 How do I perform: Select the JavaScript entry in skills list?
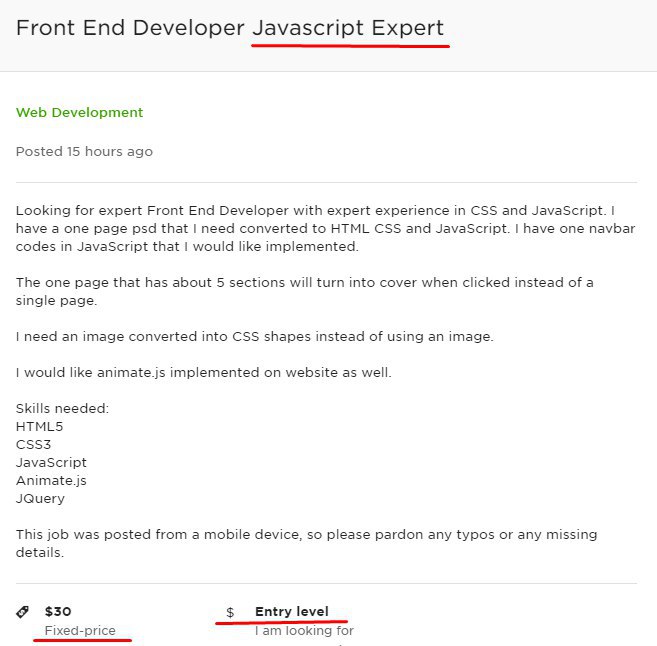click(51, 463)
